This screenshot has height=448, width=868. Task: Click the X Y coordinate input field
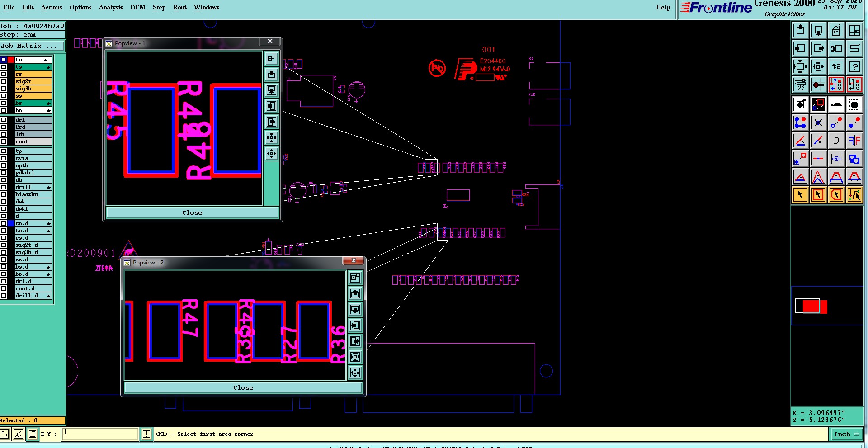point(100,434)
